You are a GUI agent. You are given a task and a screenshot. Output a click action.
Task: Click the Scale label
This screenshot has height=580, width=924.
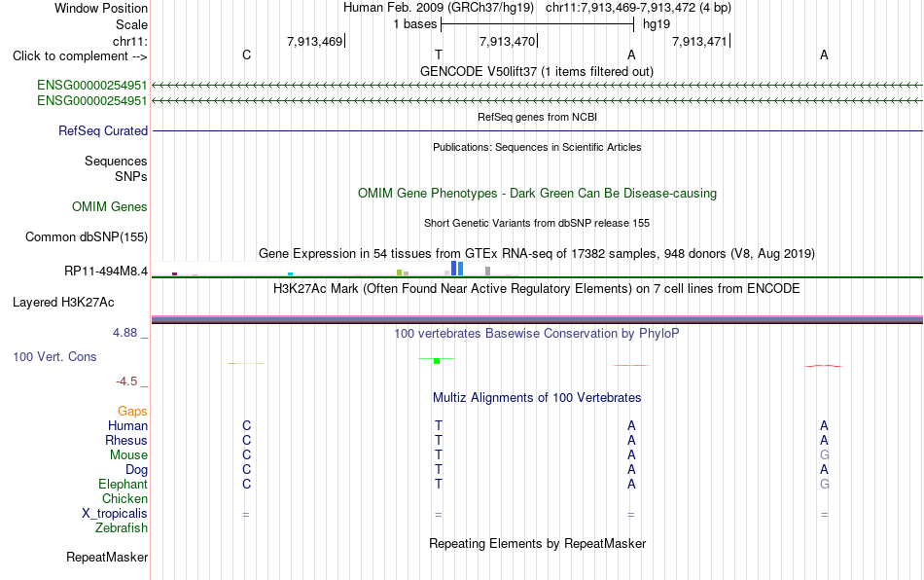coord(131,24)
